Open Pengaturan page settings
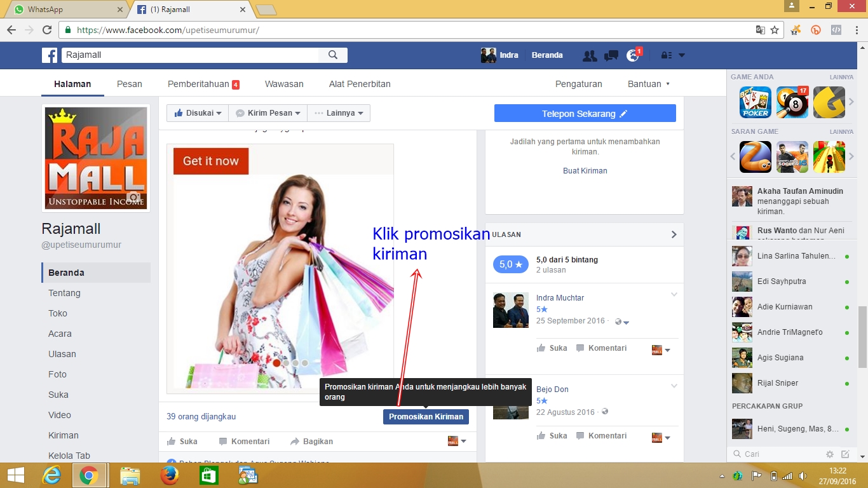This screenshot has height=488, width=868. coord(579,84)
